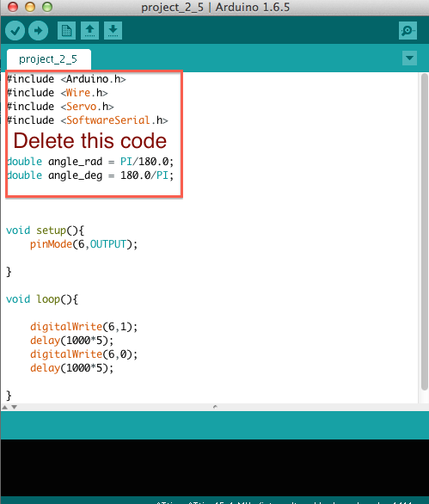
Task: Click the console collapse down-arrow
Action: (x=14, y=407)
